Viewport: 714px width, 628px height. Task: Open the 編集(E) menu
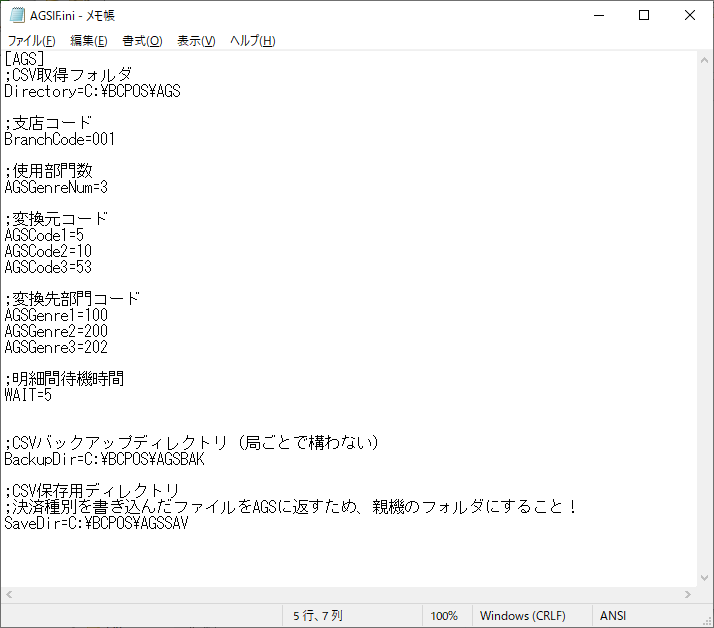89,41
